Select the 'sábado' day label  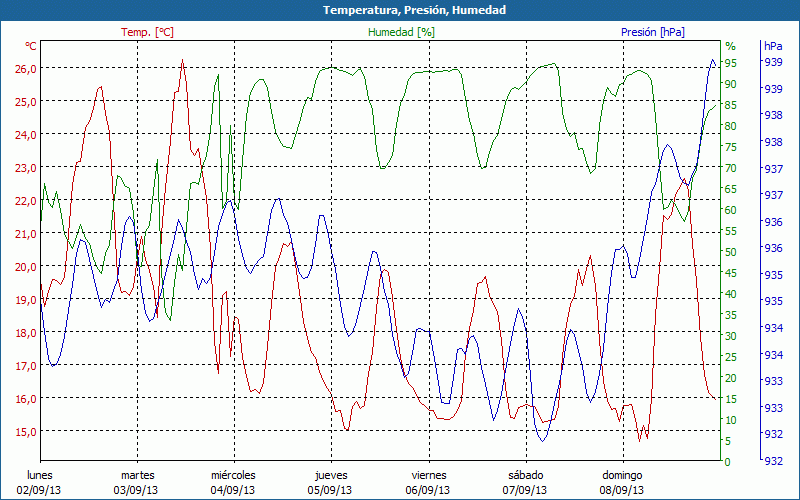coord(525,475)
